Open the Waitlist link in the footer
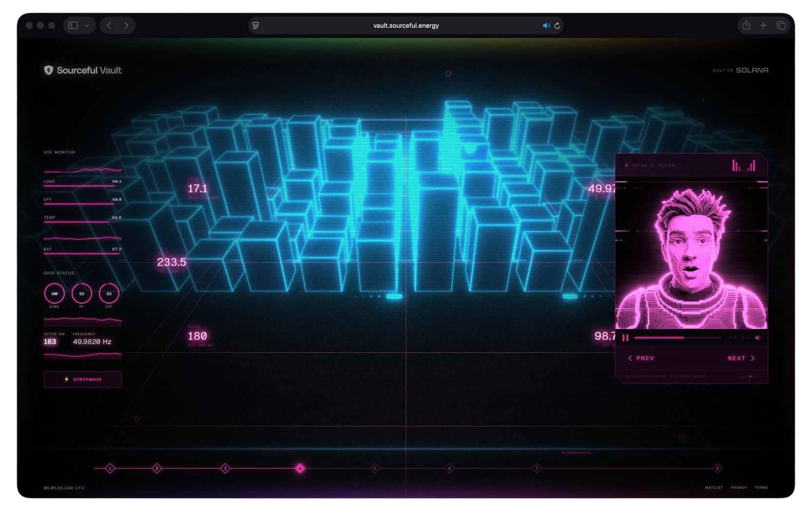The width and height of the screenshot is (812, 519). pos(714,487)
